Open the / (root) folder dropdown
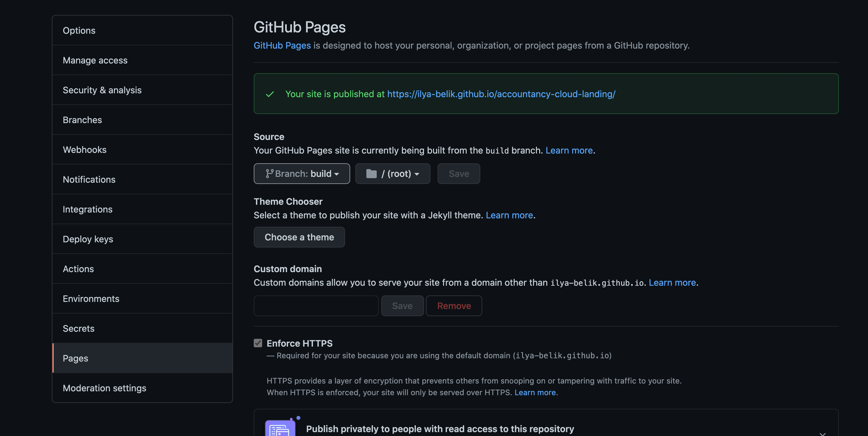Image resolution: width=868 pixels, height=436 pixels. 393,174
